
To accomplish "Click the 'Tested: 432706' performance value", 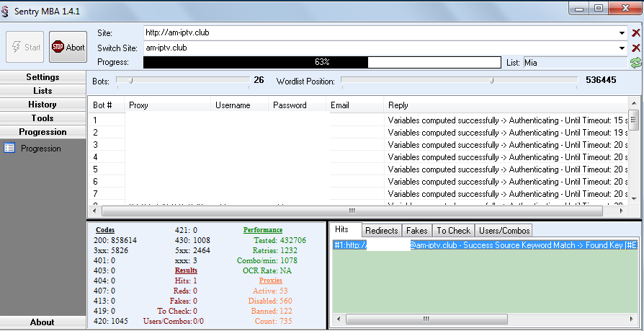I will tap(279, 240).
